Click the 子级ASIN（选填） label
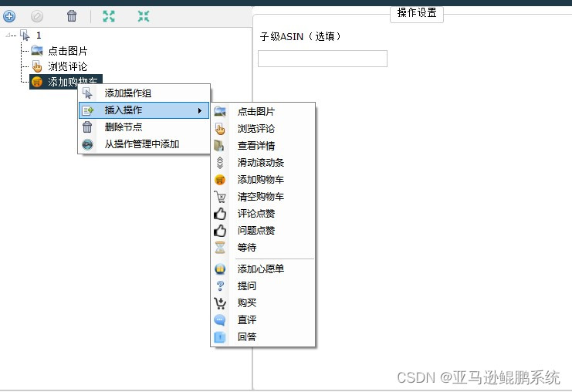 300,36
